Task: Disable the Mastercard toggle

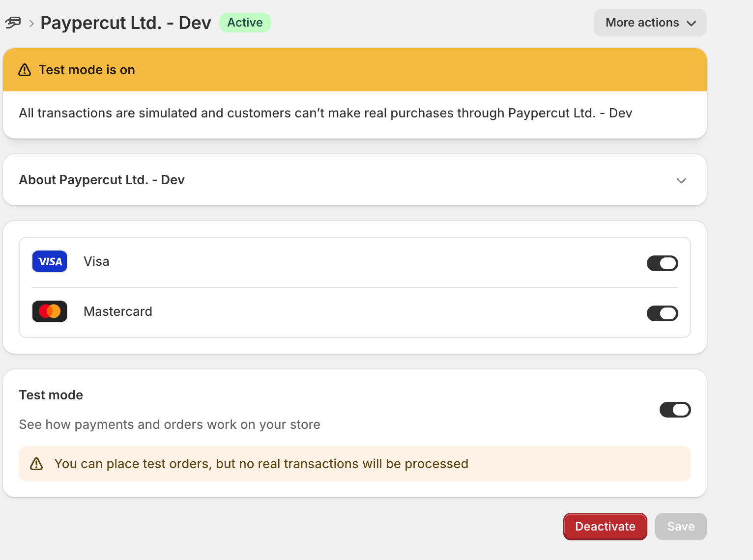Action: [x=662, y=313]
